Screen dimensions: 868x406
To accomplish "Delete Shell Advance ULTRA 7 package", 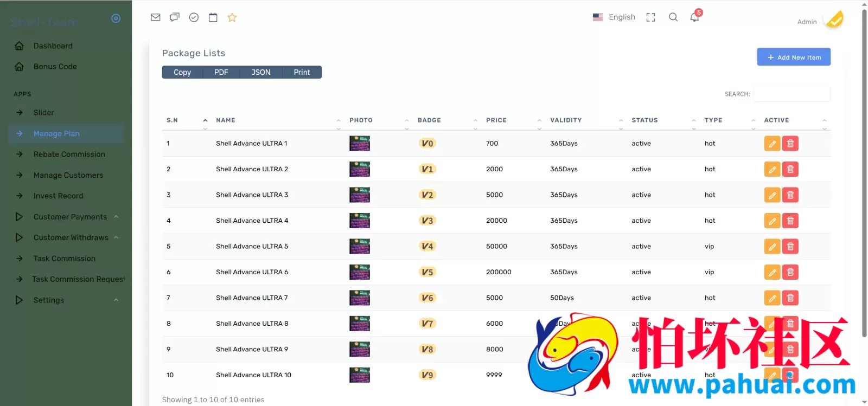I will [790, 298].
